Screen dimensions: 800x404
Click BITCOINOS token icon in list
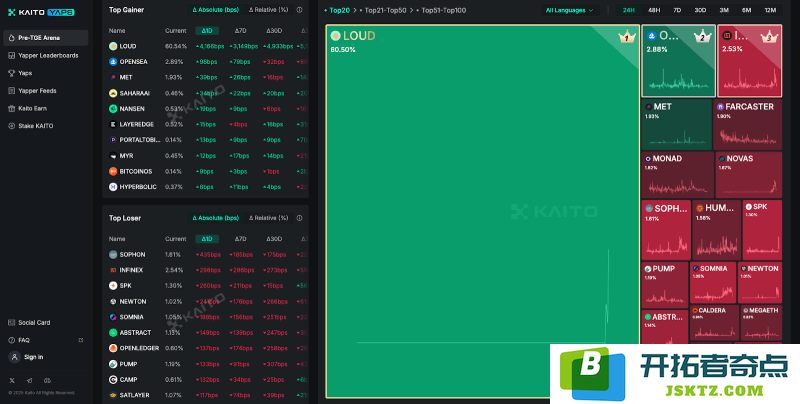[113, 171]
